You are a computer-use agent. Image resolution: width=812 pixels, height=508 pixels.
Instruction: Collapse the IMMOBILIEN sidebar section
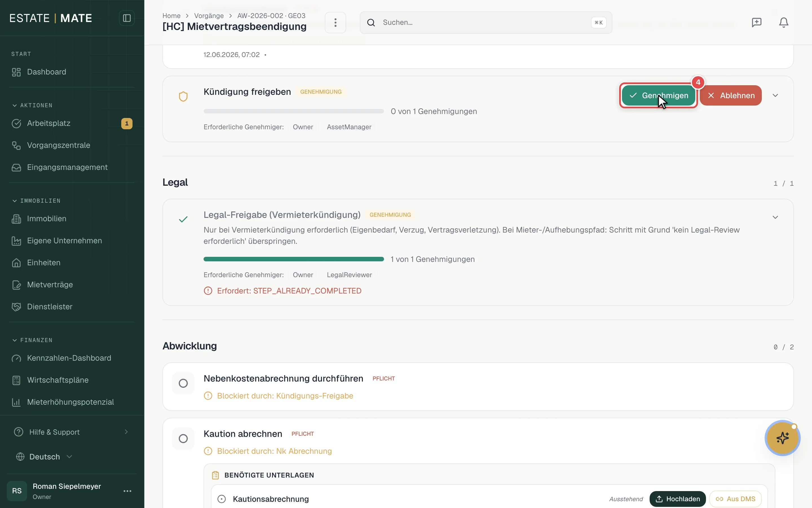tap(36, 201)
